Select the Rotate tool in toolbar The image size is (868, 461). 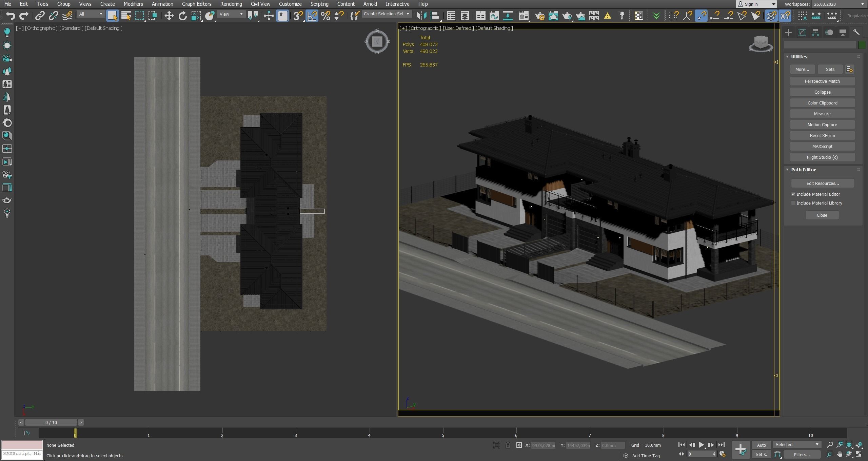(182, 16)
